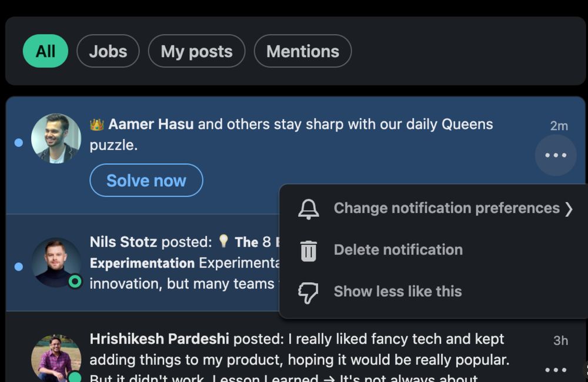
Task: Toggle the Jobs filter
Action: (108, 51)
